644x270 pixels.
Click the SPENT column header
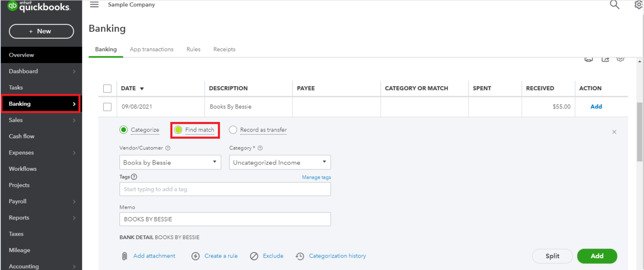point(482,89)
